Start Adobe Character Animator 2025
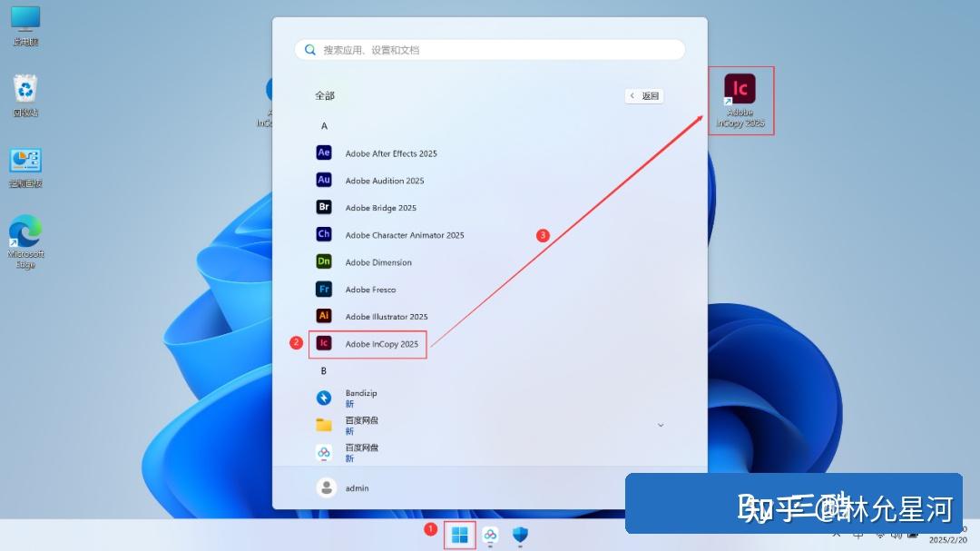Screen dimensions: 980x551 403,234
